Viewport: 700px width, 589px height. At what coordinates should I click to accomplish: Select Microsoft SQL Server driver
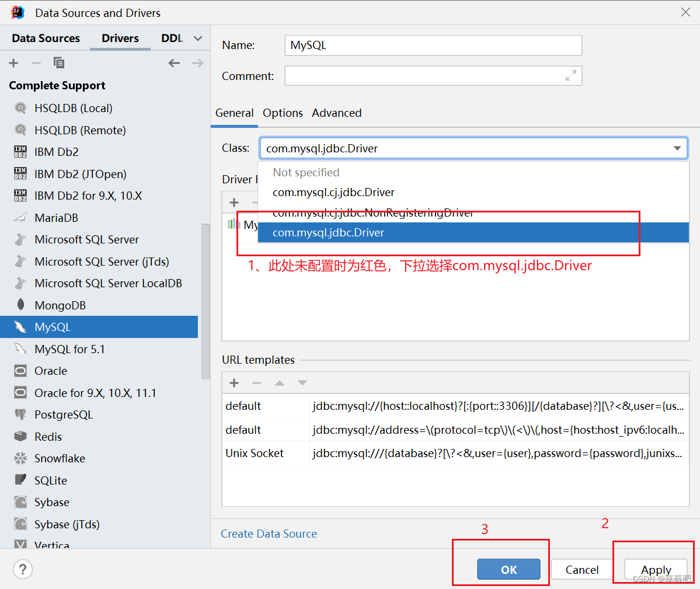[x=99, y=239]
